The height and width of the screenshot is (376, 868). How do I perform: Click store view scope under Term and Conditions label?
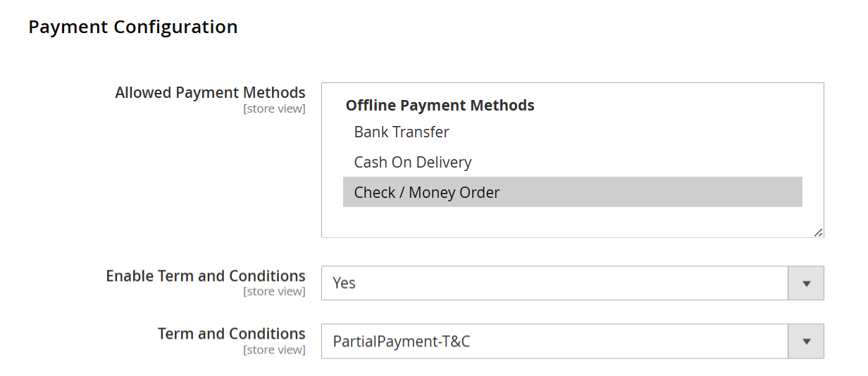274,349
